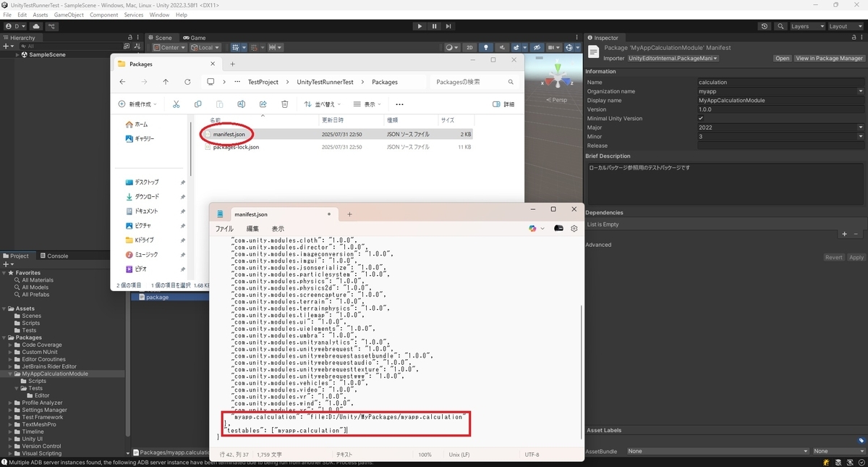The height and width of the screenshot is (467, 868).
Task: Open the Assets menu
Action: click(x=41, y=14)
